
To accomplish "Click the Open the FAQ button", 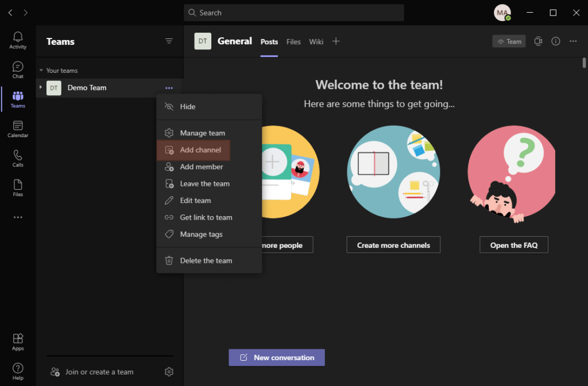I will tap(514, 245).
